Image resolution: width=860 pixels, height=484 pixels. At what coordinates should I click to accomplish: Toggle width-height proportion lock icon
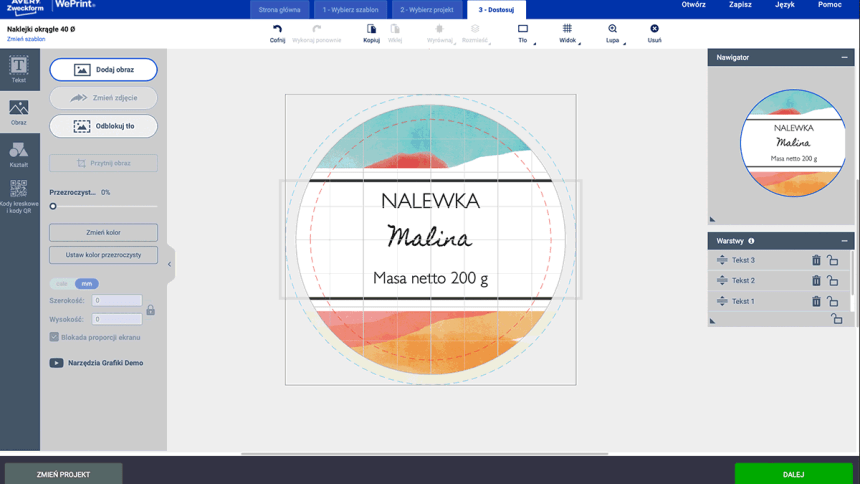(150, 310)
